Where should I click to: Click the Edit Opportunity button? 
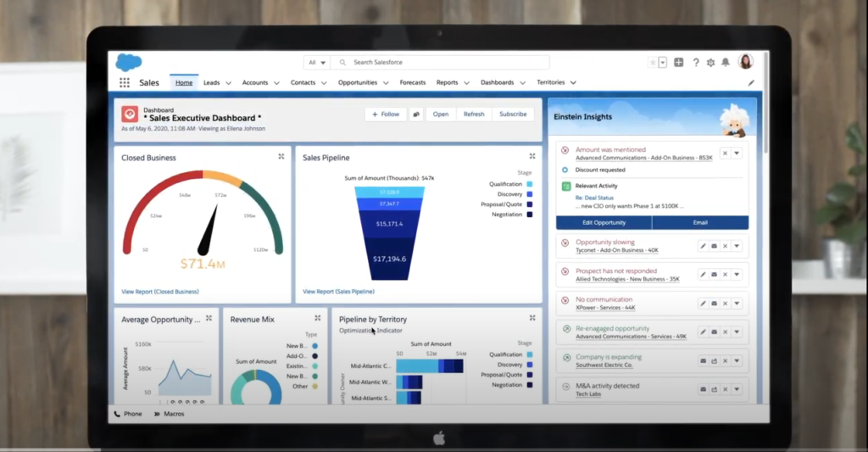tap(604, 223)
